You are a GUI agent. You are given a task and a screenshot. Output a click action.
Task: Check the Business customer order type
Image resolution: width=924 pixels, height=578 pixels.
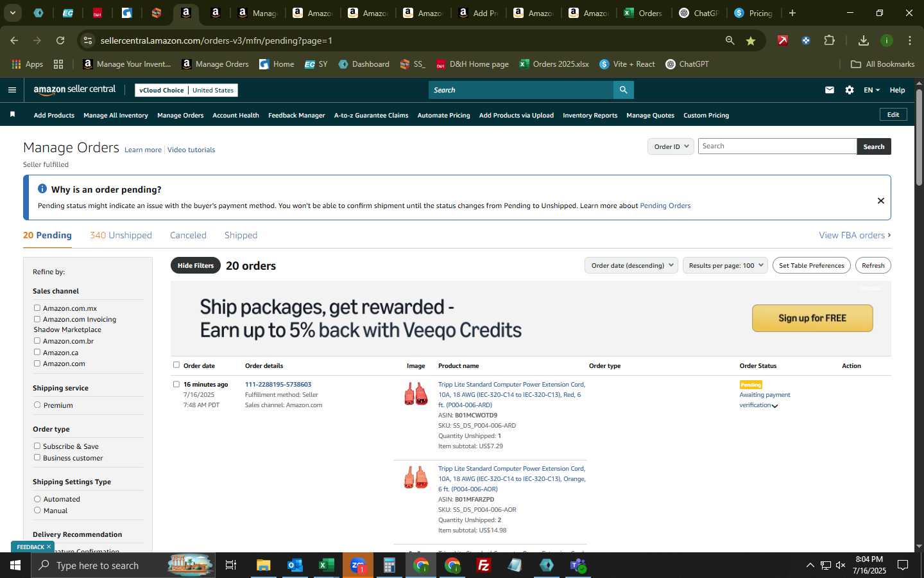tap(37, 457)
